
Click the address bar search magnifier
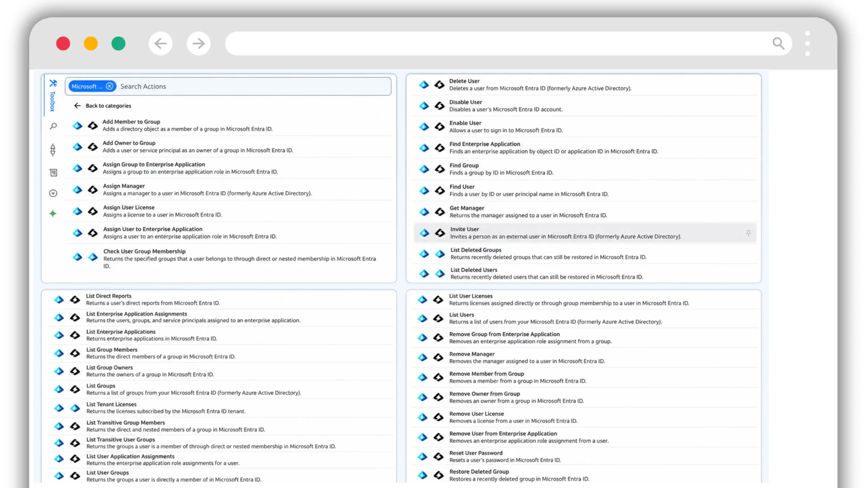point(778,43)
